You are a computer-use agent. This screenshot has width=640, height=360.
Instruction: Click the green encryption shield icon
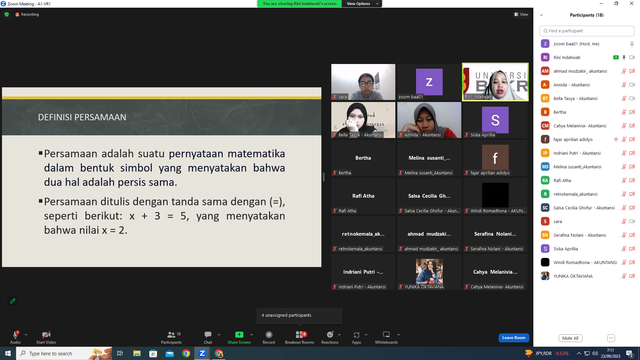pos(7,14)
